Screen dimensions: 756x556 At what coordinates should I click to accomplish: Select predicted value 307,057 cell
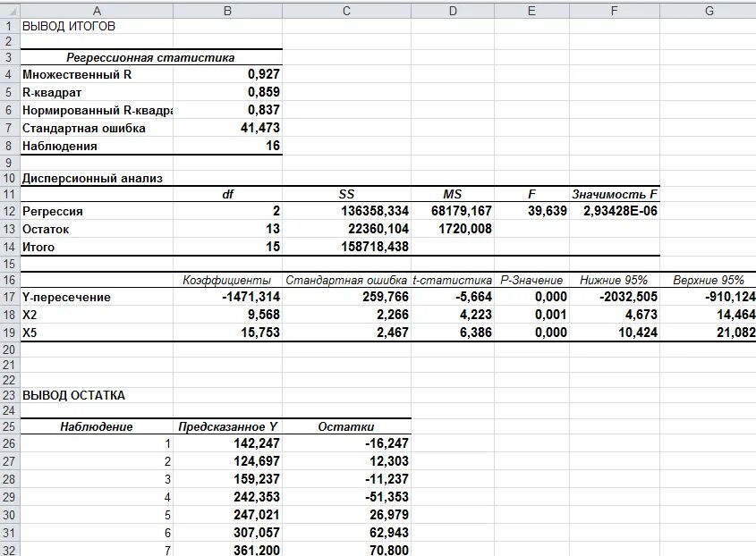[x=227, y=533]
